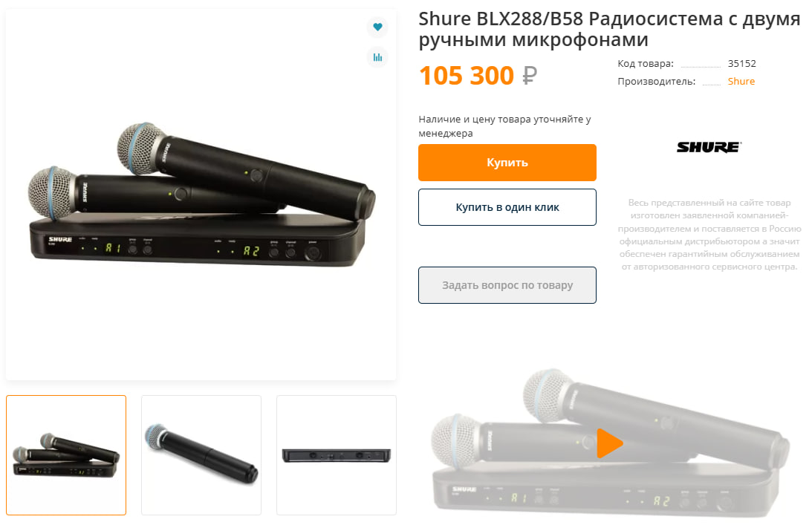The height and width of the screenshot is (528, 812).
Task: Select the single handheld microphone thumbnail
Action: pyautogui.click(x=201, y=455)
